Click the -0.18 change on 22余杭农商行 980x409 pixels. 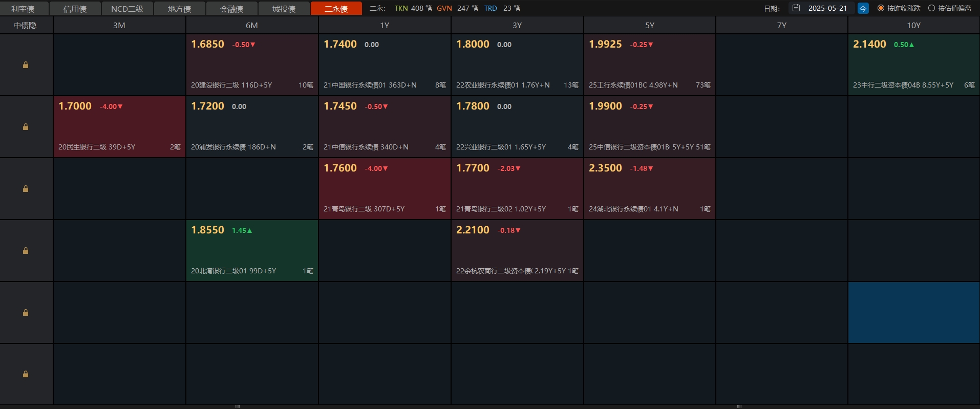point(509,230)
